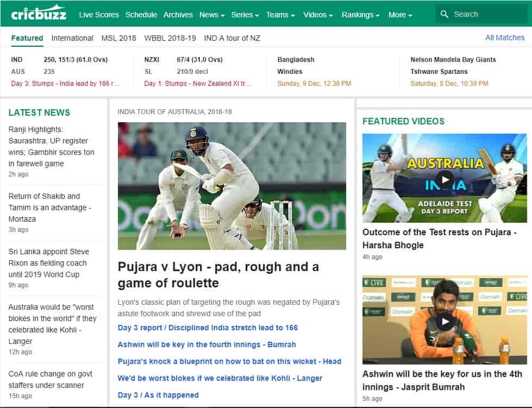Open Day 3 report Disciplined India link
The height and width of the screenshot is (408, 532).
(x=208, y=328)
